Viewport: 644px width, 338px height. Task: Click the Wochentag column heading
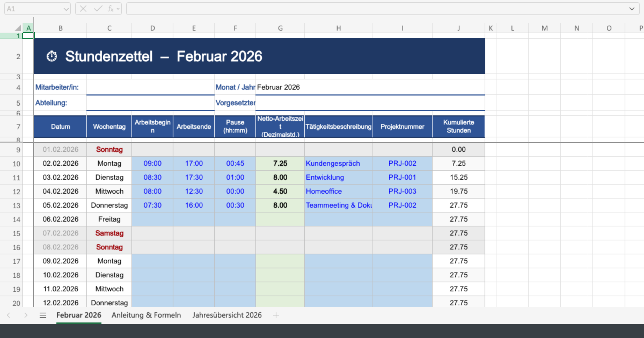(109, 127)
